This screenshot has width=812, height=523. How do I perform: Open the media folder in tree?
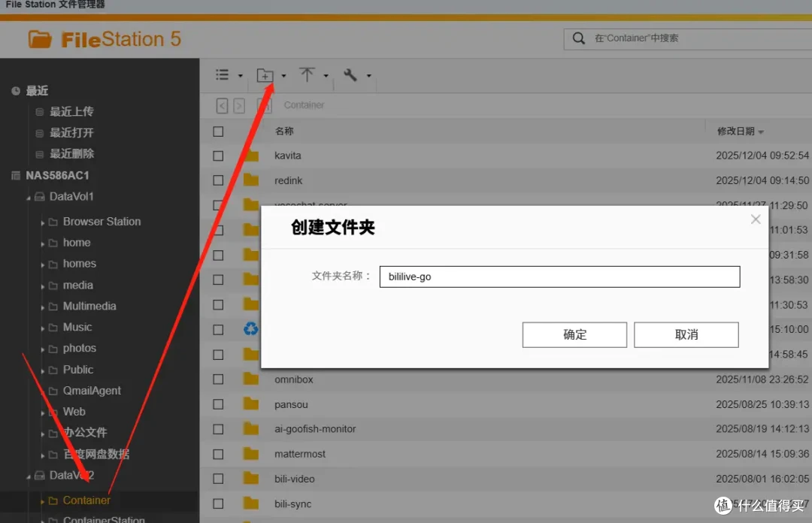[77, 286]
